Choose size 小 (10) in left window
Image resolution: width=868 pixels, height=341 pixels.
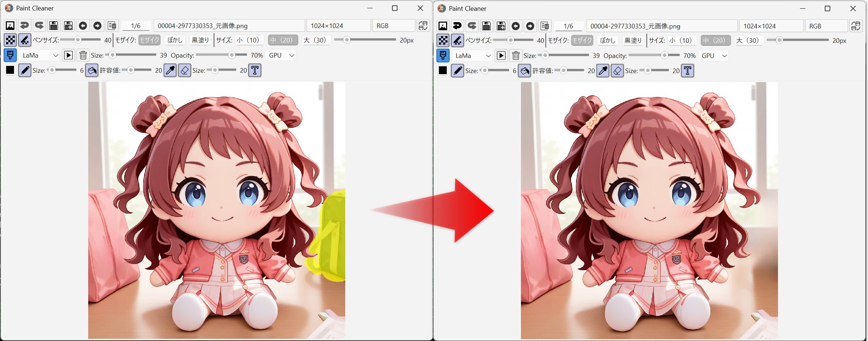tap(249, 40)
